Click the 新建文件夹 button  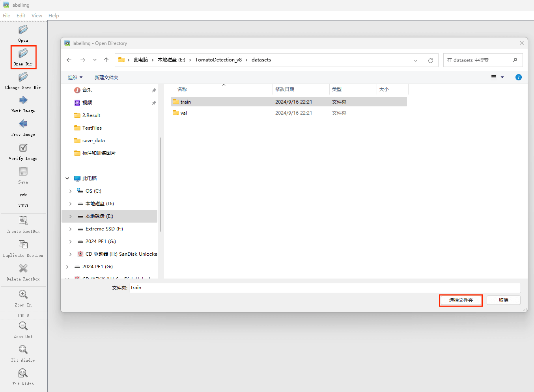pyautogui.click(x=106, y=78)
